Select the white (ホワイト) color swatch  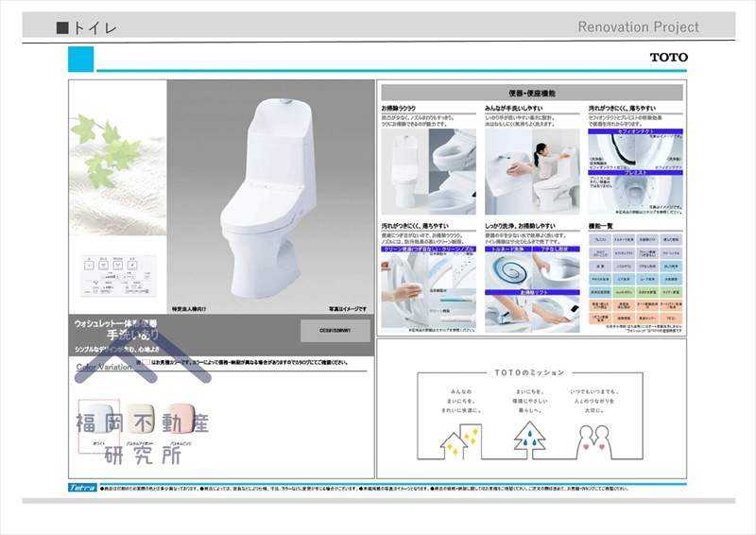coord(99,420)
